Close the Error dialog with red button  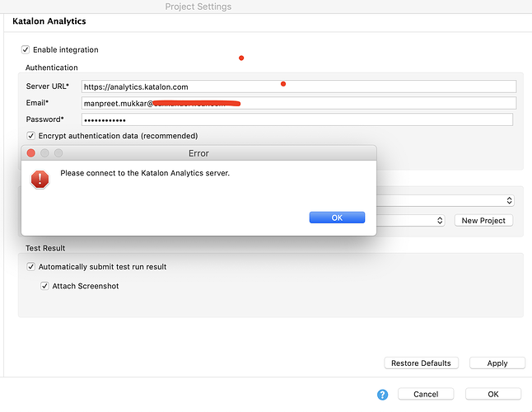coord(31,153)
